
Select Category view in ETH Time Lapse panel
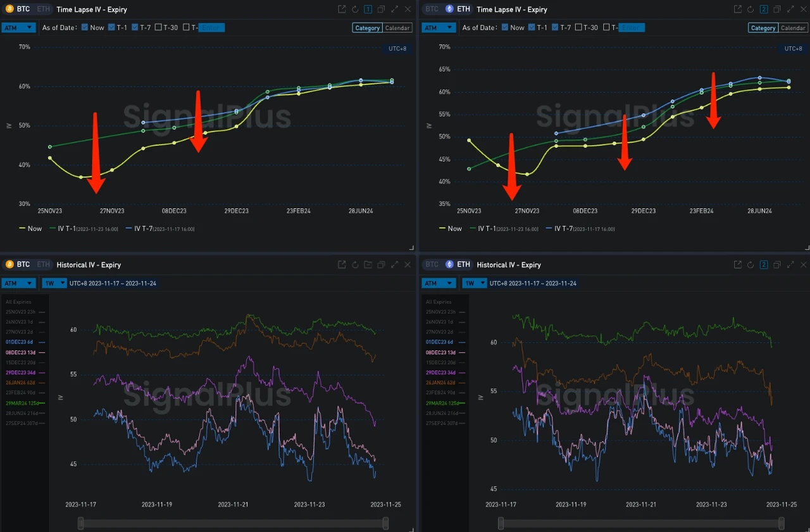coord(763,28)
